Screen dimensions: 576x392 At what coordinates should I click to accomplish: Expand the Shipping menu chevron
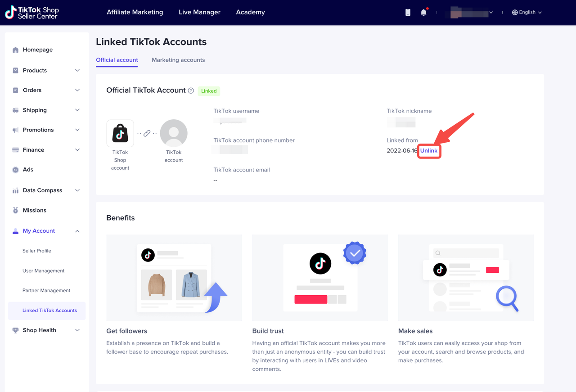point(77,110)
